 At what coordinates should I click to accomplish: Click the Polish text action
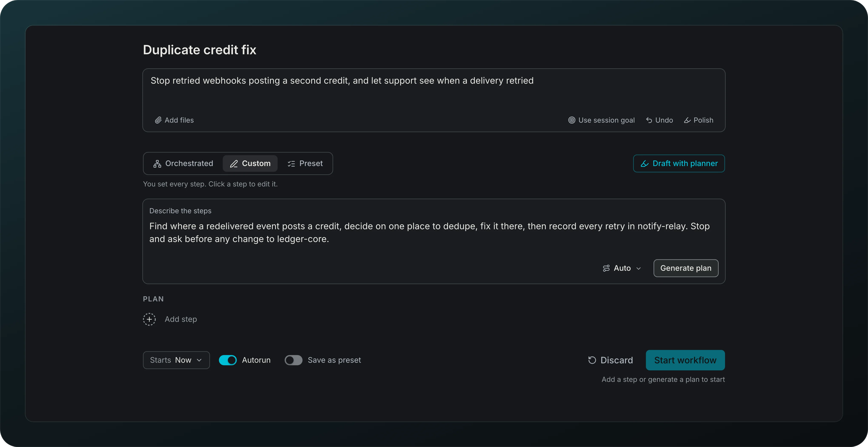click(703, 120)
